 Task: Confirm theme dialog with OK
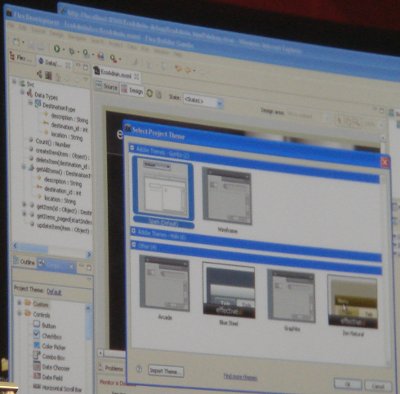tap(347, 384)
